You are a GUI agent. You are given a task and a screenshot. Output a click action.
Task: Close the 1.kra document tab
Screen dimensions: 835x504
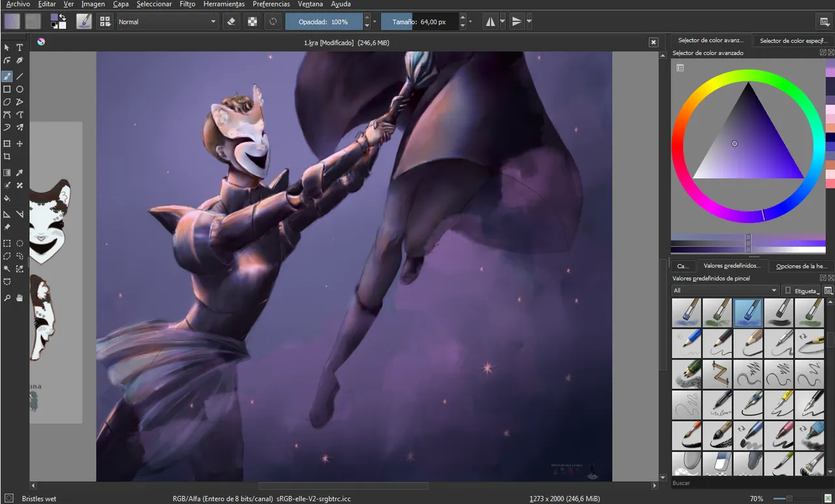click(653, 42)
